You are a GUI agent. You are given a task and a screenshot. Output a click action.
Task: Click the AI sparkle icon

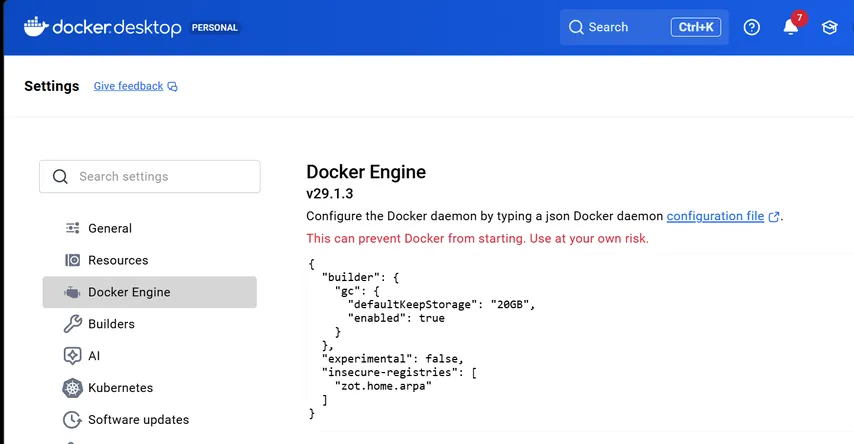click(x=72, y=356)
